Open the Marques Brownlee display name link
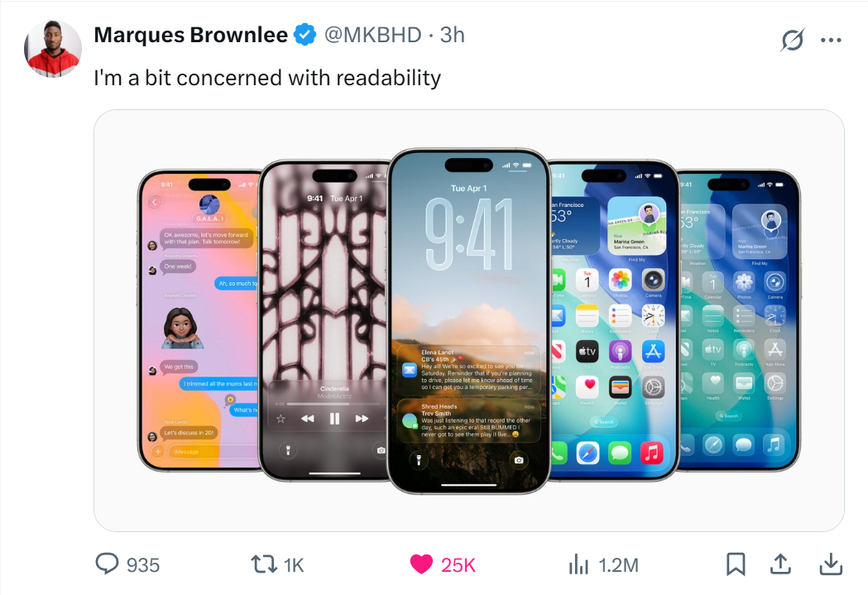Screen dimensions: 868x595 191,35
